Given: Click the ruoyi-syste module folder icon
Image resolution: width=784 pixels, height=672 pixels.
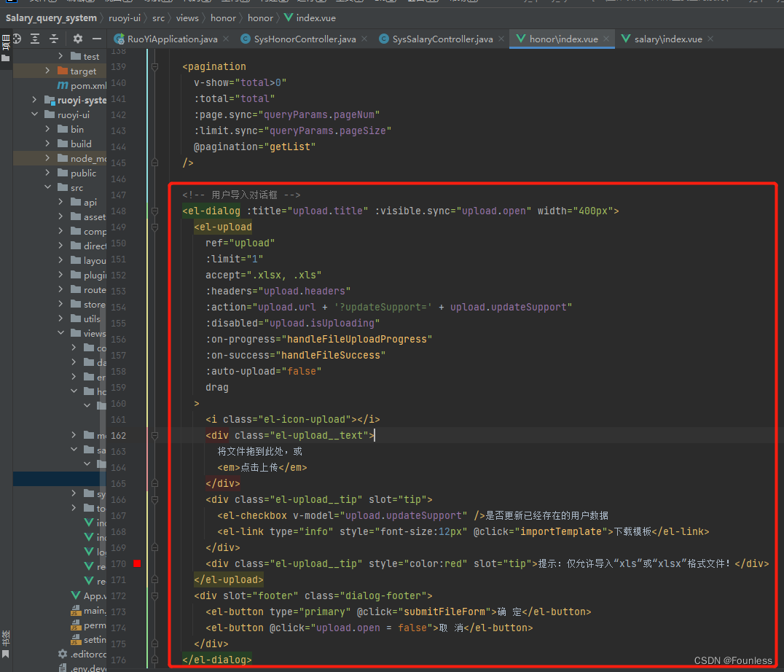Looking at the screenshot, I should [50, 100].
